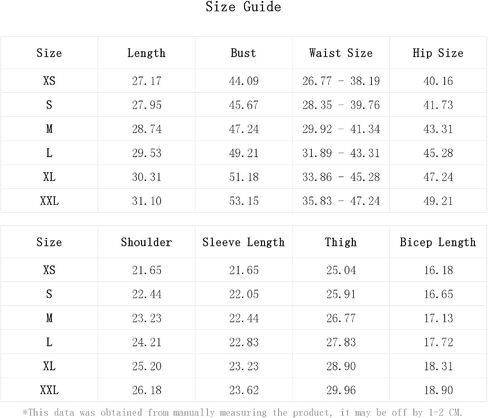Click the Waist Size column header
This screenshot has width=488, height=418.
[x=341, y=53]
